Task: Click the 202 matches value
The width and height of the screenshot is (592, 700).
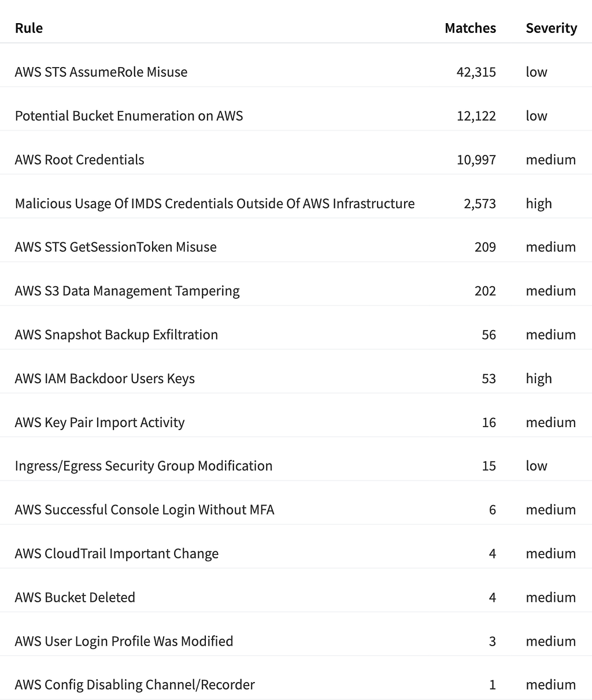Action: [x=485, y=291]
